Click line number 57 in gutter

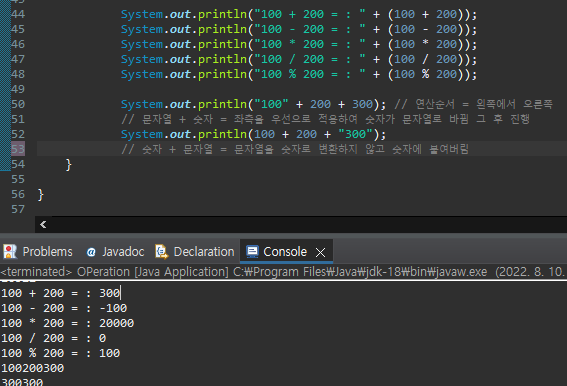tap(18, 209)
